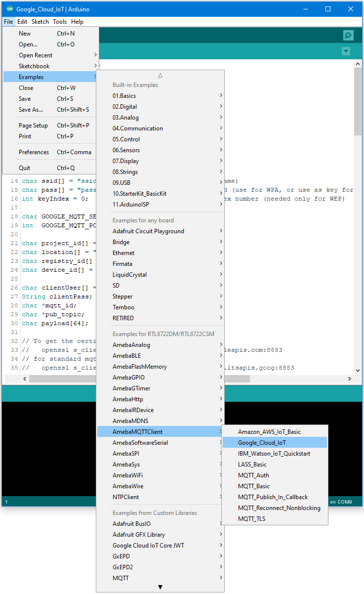Viewport: 364px width, 594px height.
Task: Open the Serial Monitor magnifier icon
Action: point(349,35)
